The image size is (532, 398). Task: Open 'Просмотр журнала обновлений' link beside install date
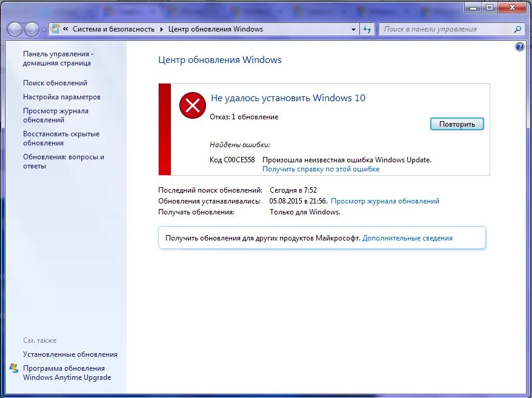click(x=385, y=201)
